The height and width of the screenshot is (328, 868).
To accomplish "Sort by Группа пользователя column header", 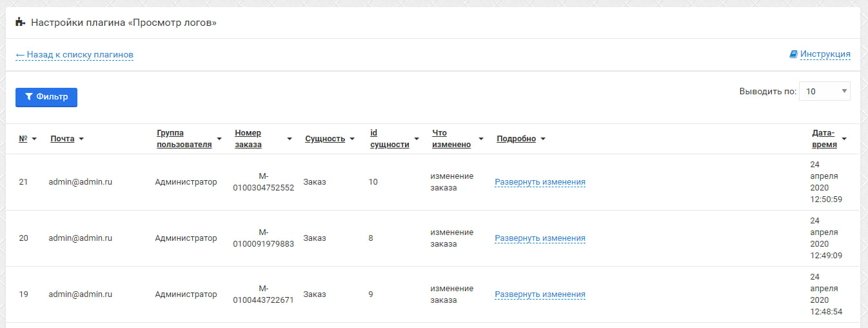I will pos(184,139).
